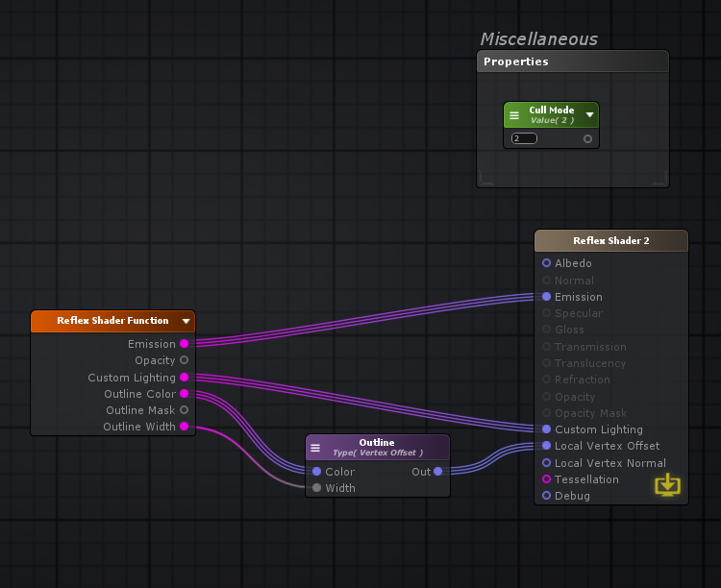Click the Outline Mask output port
Image resolution: width=721 pixels, height=588 pixels.
tap(185, 410)
